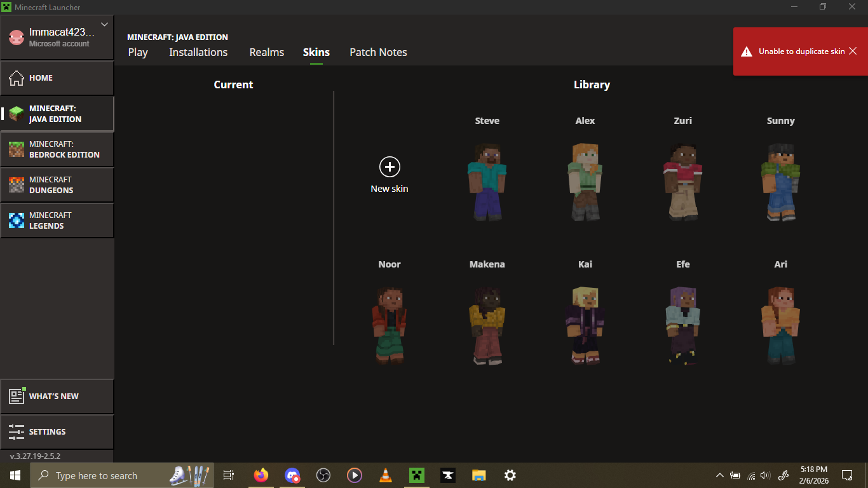
Task: Expand the Immacat423 account dropdown
Action: pos(105,25)
